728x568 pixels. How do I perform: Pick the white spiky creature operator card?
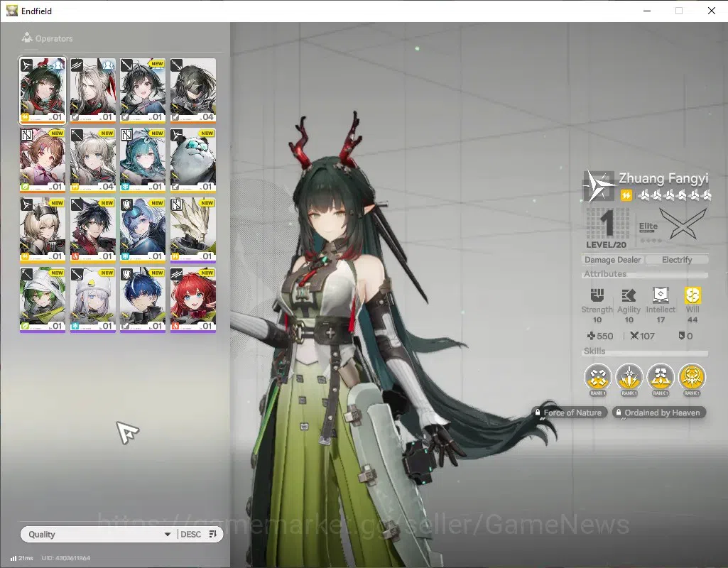(192, 230)
